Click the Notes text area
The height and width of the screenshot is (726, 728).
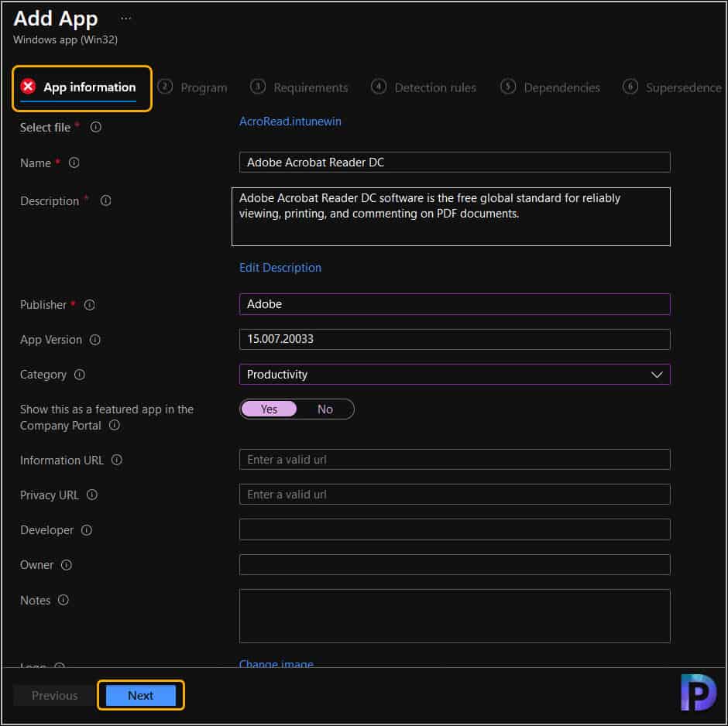(455, 616)
